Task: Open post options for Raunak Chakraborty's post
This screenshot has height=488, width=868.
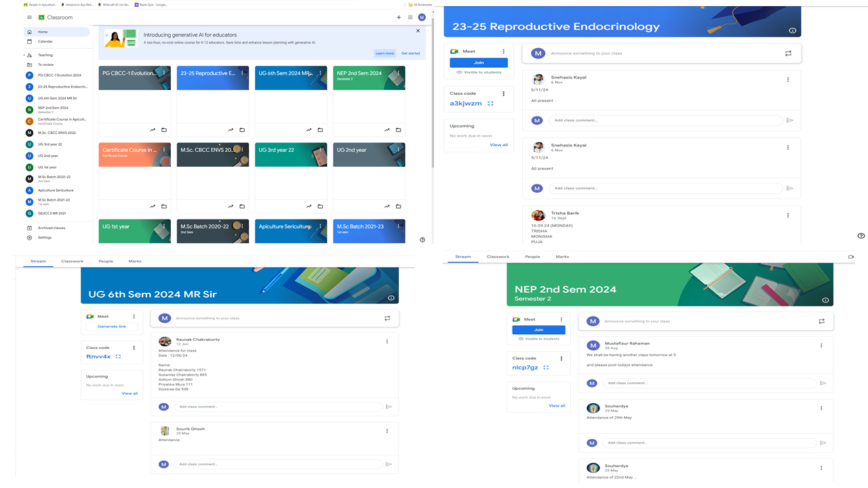Action: [x=387, y=342]
